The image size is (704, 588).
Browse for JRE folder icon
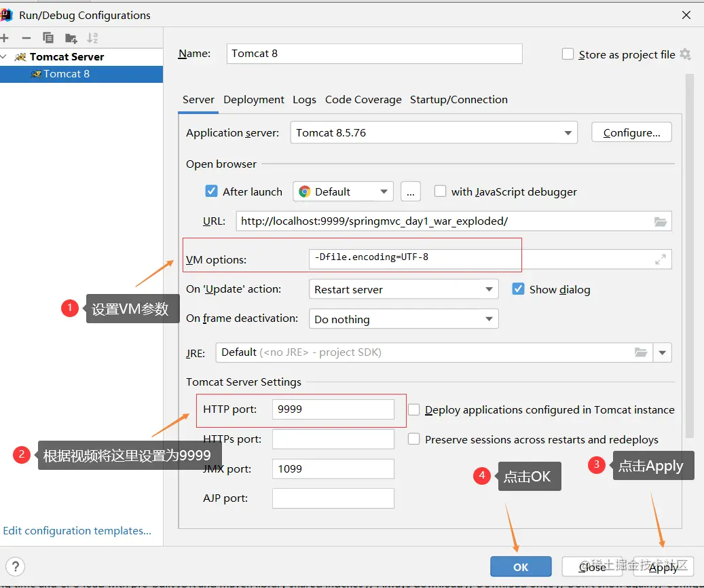point(641,352)
